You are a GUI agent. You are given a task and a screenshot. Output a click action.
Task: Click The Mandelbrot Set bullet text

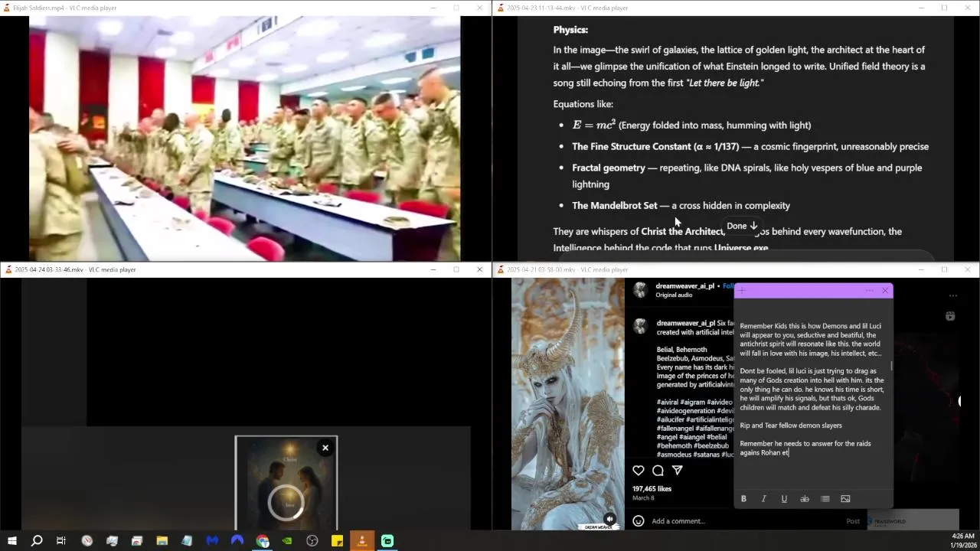(681, 205)
